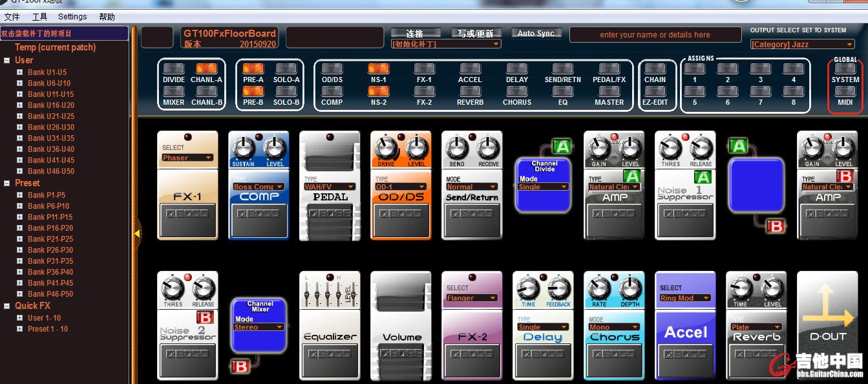The height and width of the screenshot is (384, 868).
Task: Click the name or details text field
Action: (655, 35)
